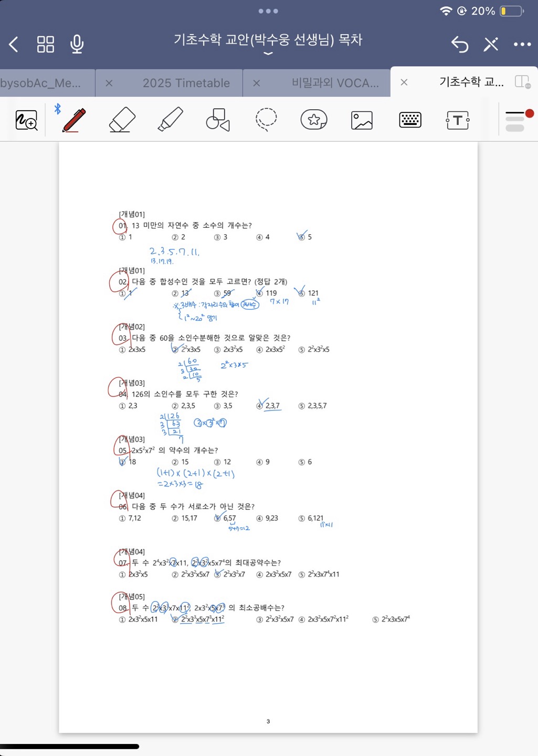Expand the pen stroke thickness selector
This screenshot has height=756, width=538.
point(514,120)
